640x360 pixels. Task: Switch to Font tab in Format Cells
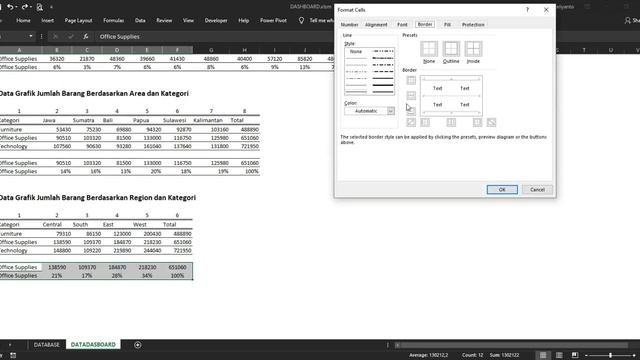[x=402, y=24]
